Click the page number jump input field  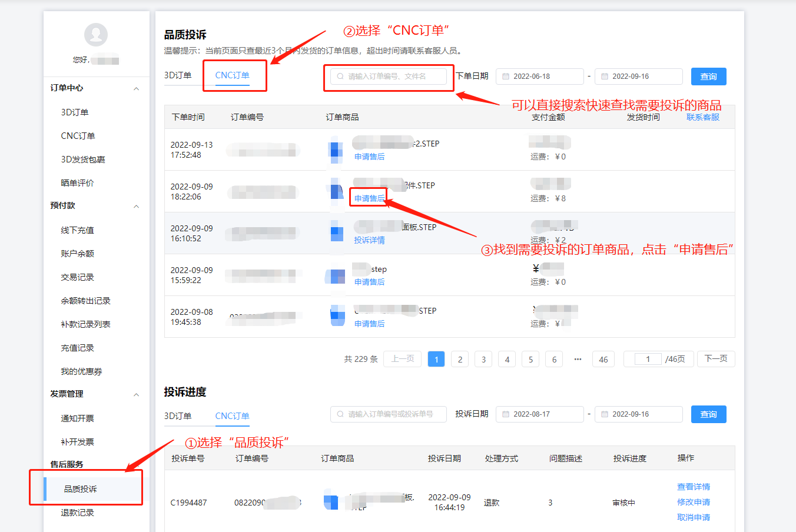[648, 359]
